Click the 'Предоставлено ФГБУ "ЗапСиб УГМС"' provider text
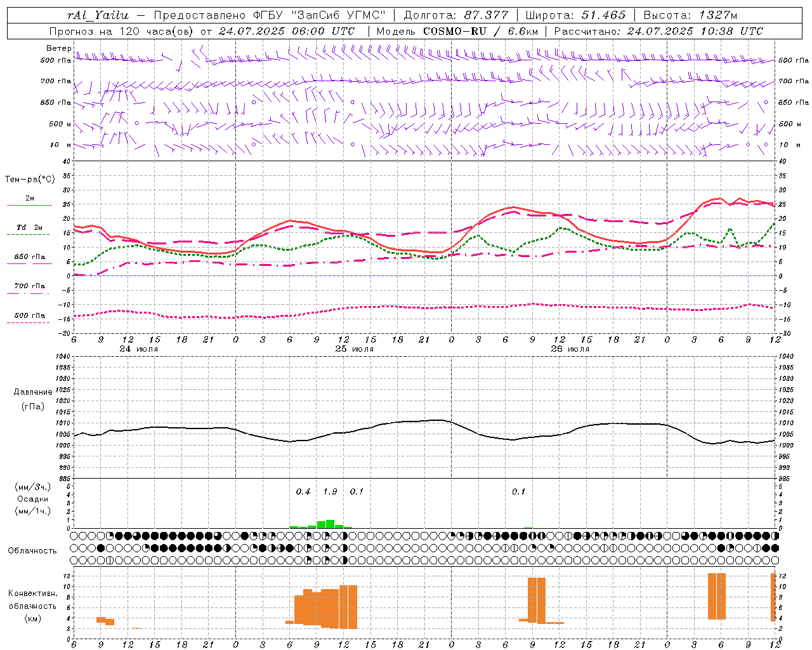Viewport: 812px width, 650px height. (x=270, y=15)
